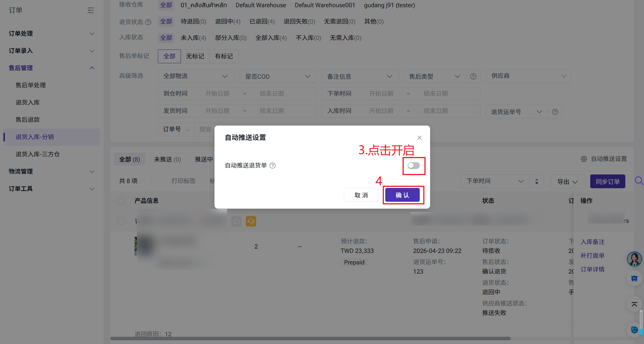Click help icon beside 自动推送退货单

(x=273, y=166)
